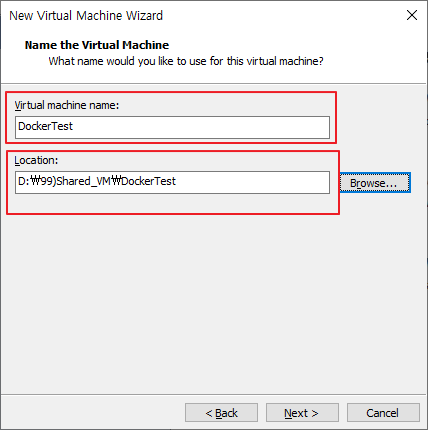Proceed with the Next > button

302,413
